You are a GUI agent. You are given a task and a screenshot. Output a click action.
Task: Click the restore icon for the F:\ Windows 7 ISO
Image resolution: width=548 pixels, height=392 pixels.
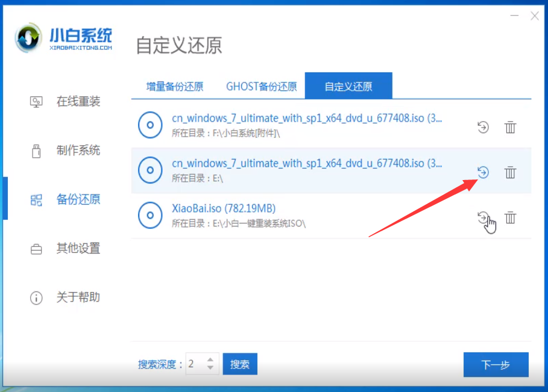point(483,127)
